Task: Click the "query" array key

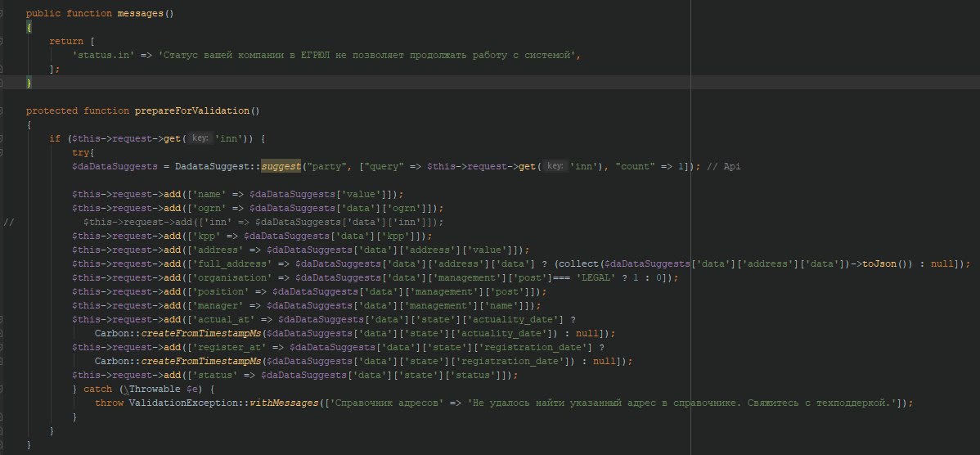Action: click(x=381, y=167)
